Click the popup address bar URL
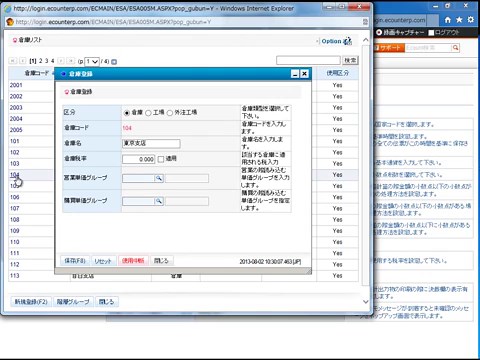 [113, 22]
